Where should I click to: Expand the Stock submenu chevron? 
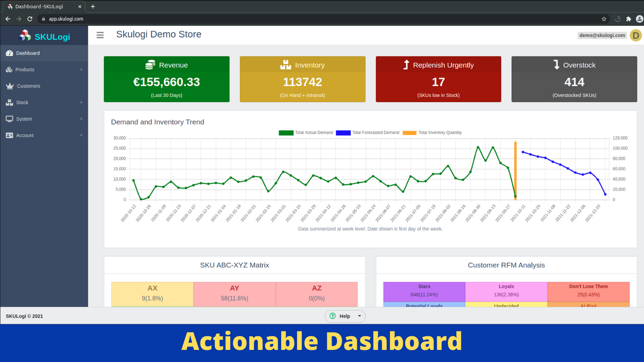click(x=82, y=102)
